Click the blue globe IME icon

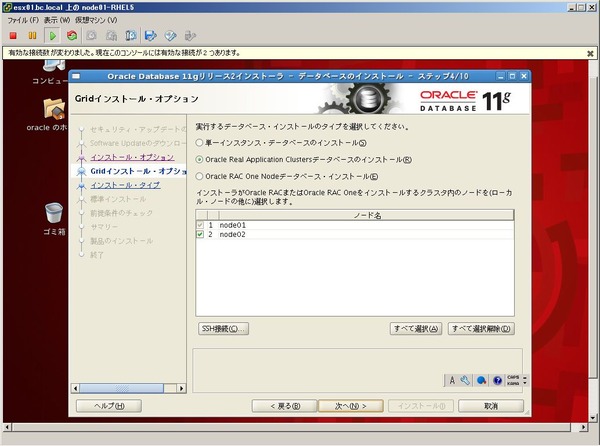pyautogui.click(x=481, y=380)
